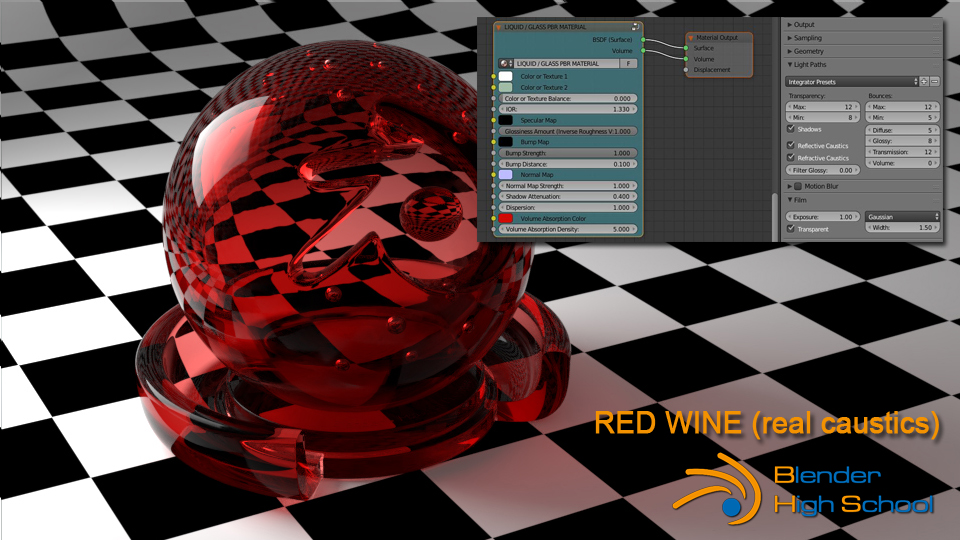Click the Filter Glossy field
This screenshot has width=960, height=540.
tap(823, 171)
